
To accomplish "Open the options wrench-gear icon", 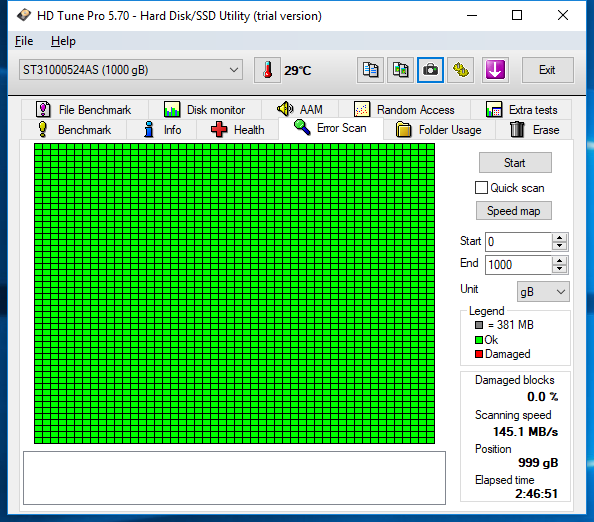I will (461, 70).
